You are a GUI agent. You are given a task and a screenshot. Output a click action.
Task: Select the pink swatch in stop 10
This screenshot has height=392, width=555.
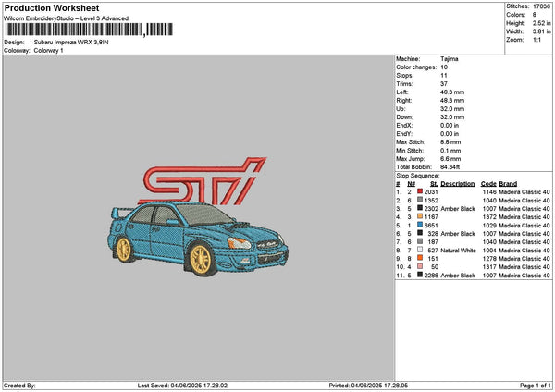[x=420, y=266]
